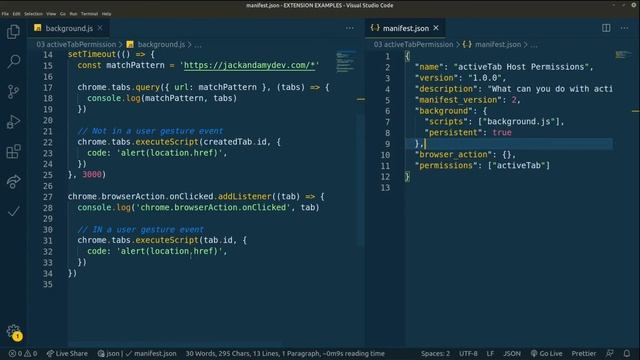
Task: Change end of line sequence LF
Action: coord(490,353)
